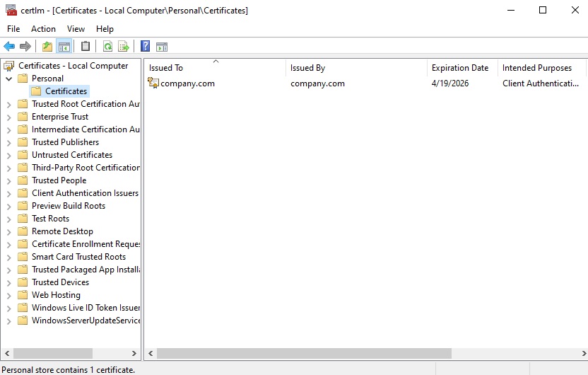Open the View menu
The height and width of the screenshot is (375, 588).
[76, 29]
